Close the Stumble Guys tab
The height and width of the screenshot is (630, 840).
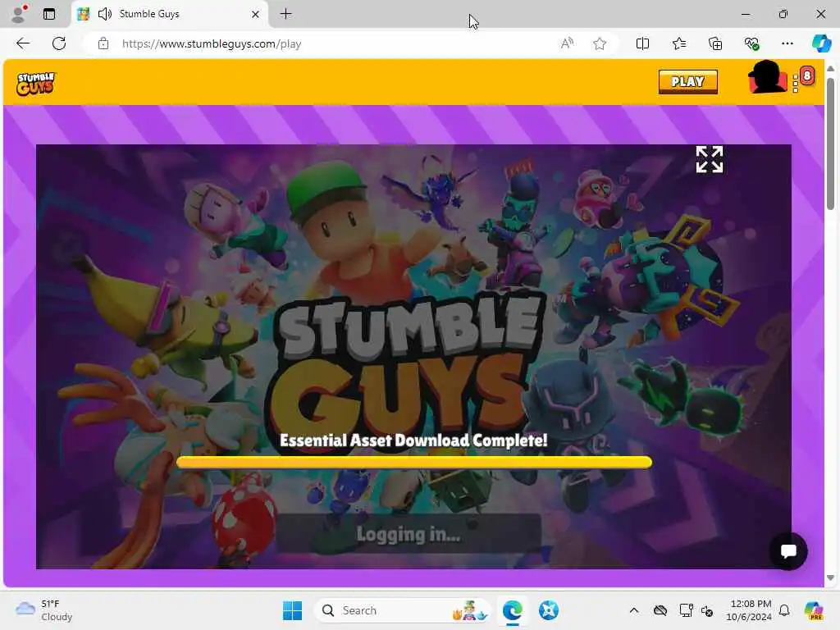tap(256, 14)
